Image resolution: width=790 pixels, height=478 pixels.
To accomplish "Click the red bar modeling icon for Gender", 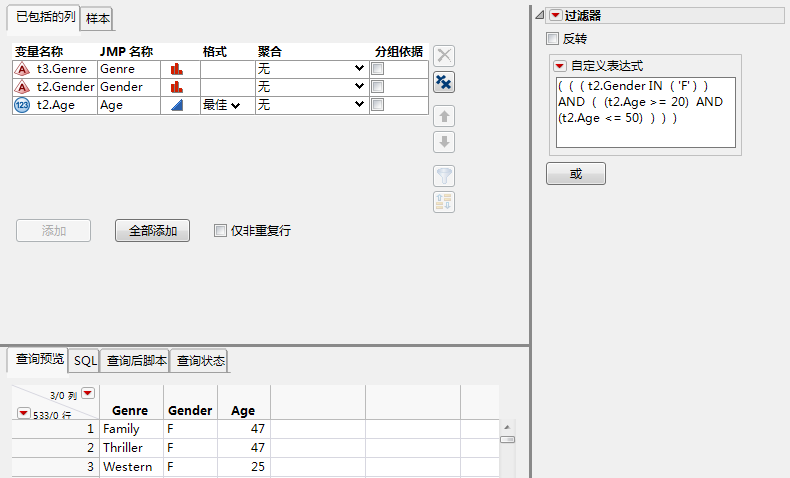I will click(176, 87).
